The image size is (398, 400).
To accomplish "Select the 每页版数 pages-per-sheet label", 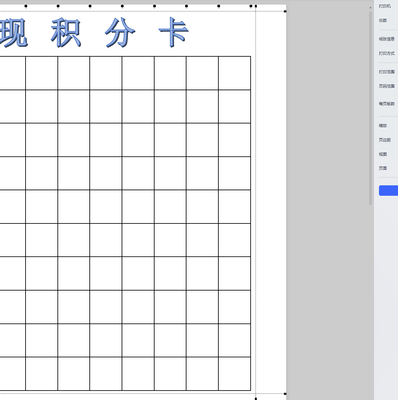I will click(x=386, y=104).
